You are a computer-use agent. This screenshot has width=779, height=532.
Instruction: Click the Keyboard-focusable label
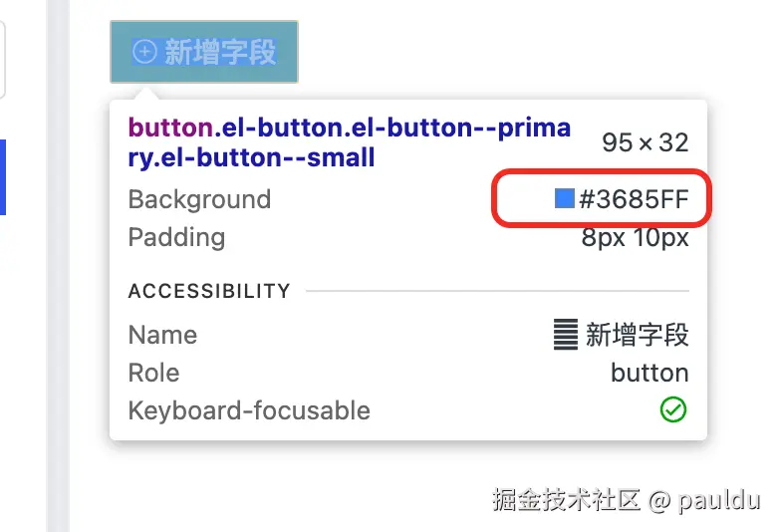(x=249, y=410)
